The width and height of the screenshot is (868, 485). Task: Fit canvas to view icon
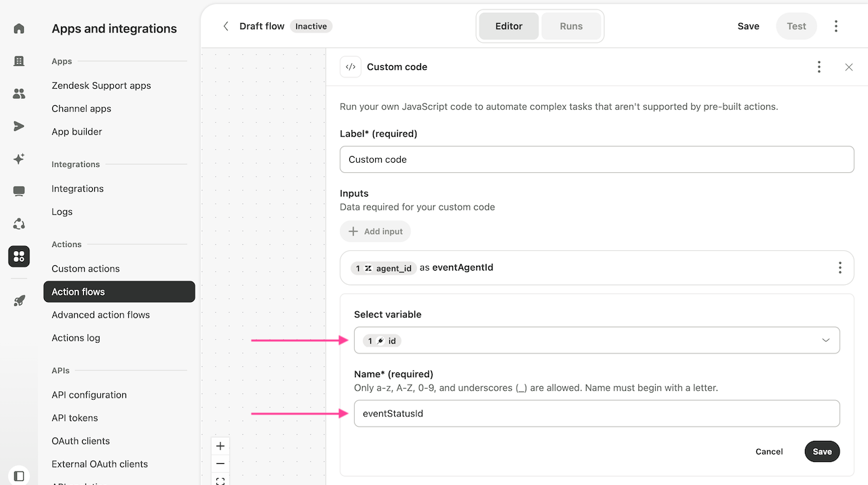click(x=220, y=480)
